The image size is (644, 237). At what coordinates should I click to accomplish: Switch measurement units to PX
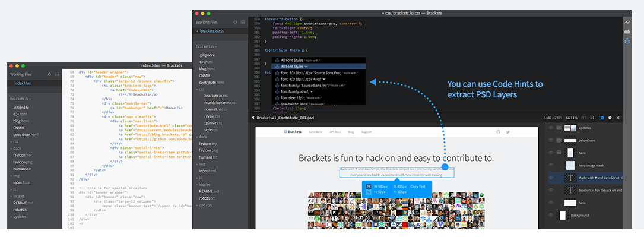(369, 186)
